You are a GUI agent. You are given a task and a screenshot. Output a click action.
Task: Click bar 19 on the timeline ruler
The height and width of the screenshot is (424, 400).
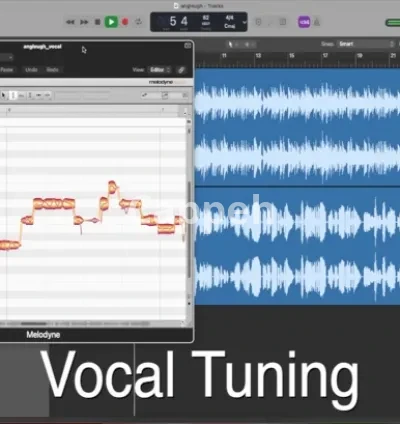pyautogui.click(x=359, y=56)
